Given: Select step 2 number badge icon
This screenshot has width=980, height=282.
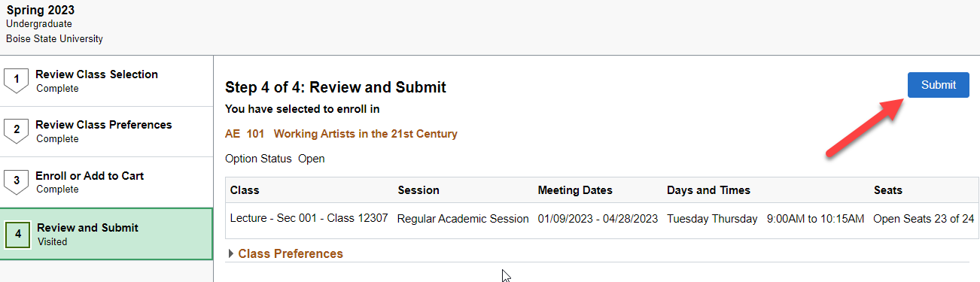Looking at the screenshot, I should click(x=16, y=131).
